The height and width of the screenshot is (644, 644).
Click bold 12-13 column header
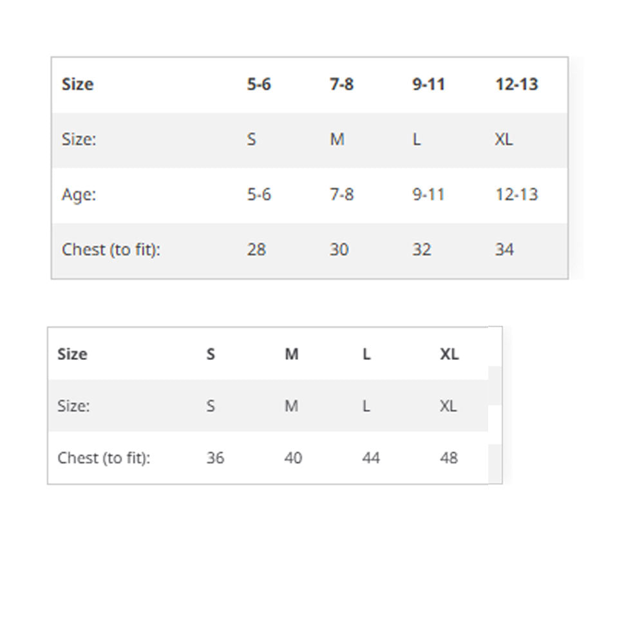click(516, 84)
